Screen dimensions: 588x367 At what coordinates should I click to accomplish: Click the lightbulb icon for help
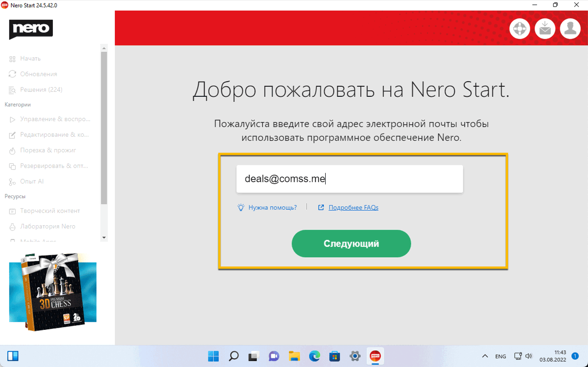point(241,207)
